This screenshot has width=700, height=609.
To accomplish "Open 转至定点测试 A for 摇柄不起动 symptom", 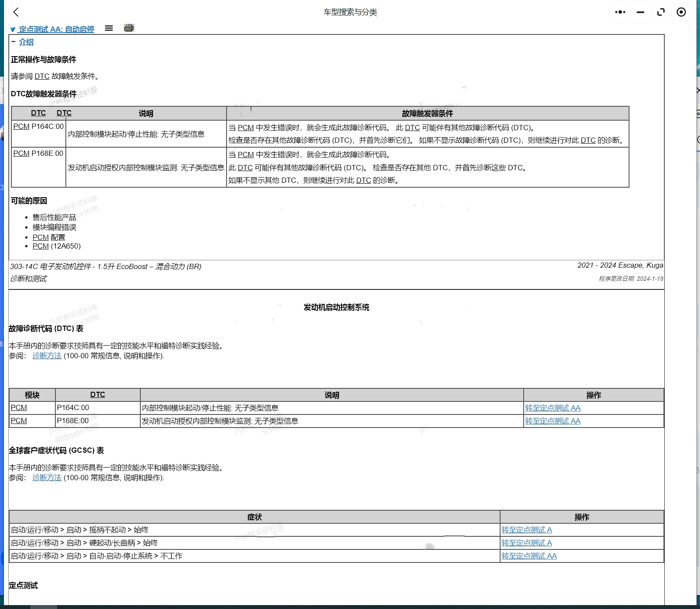I will tap(526, 530).
